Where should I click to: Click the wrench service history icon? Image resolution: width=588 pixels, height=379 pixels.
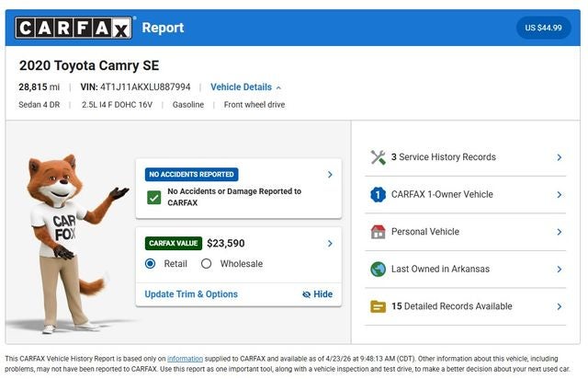(x=378, y=157)
